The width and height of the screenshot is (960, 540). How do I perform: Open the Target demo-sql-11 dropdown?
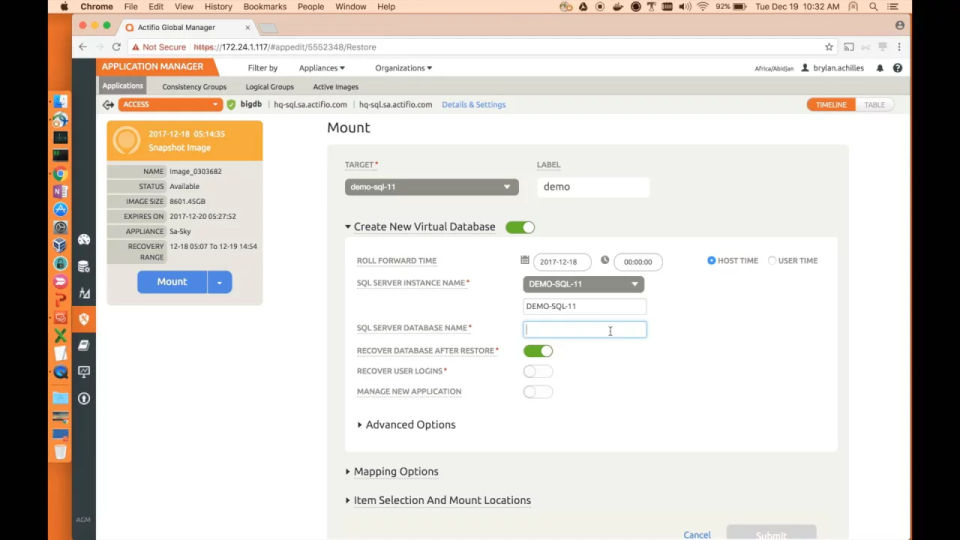[x=432, y=187]
